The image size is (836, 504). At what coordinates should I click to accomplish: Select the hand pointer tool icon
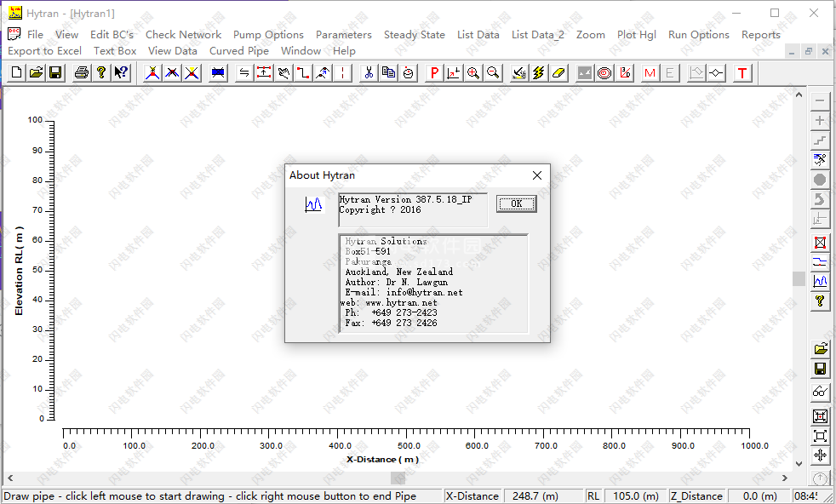click(x=283, y=72)
